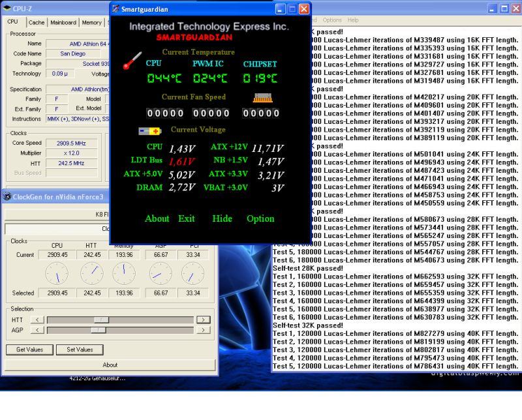This screenshot has width=522, height=420.
Task: Click the 'Self-test 28K passed!' line
Action: [x=308, y=268]
